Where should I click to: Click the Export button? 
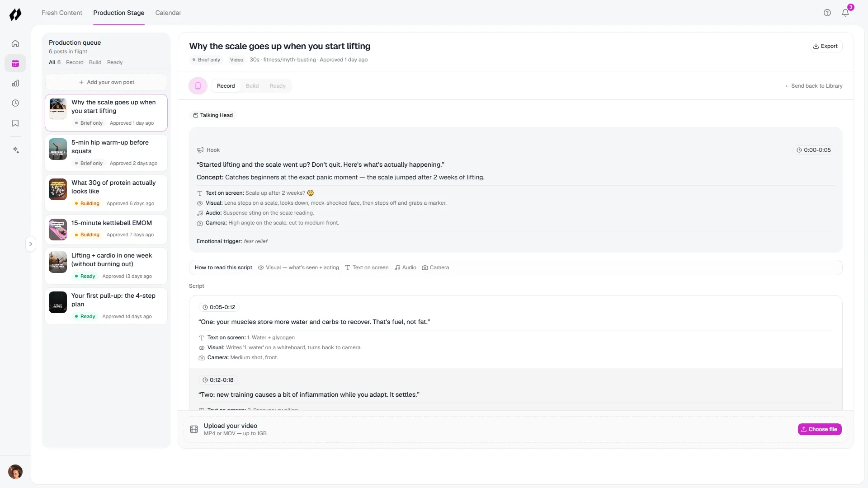point(826,46)
